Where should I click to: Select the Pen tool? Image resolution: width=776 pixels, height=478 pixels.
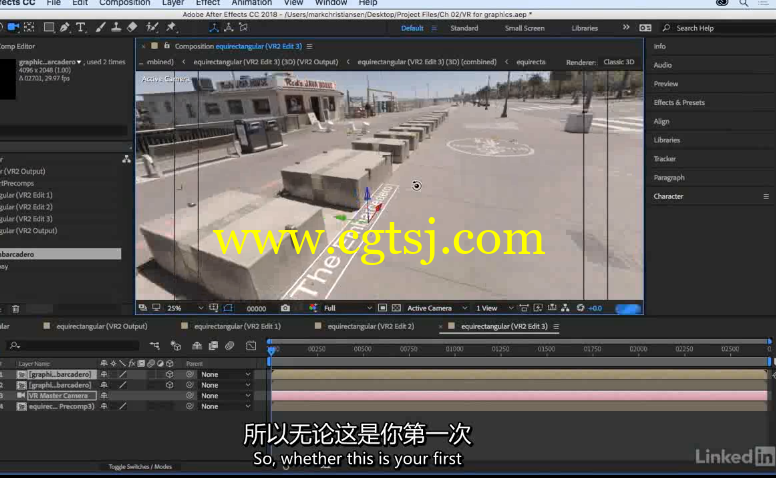[64, 27]
